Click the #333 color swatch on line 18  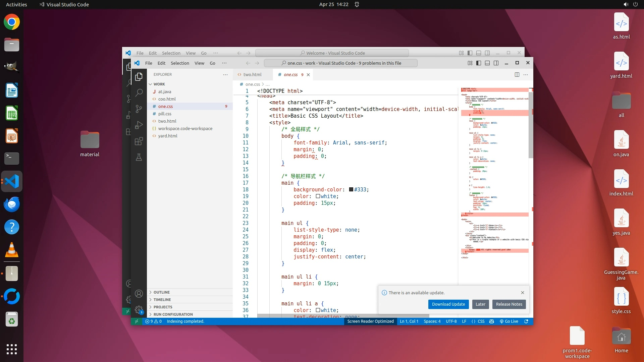[351, 189]
